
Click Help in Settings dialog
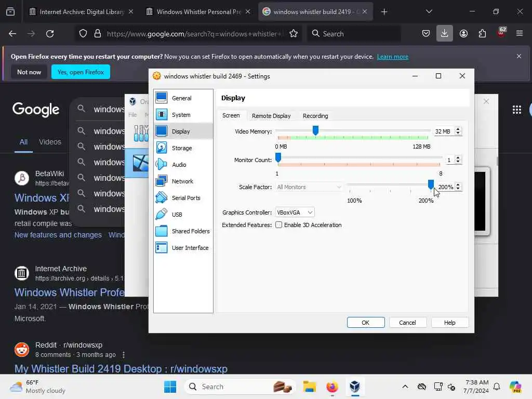coord(450,322)
